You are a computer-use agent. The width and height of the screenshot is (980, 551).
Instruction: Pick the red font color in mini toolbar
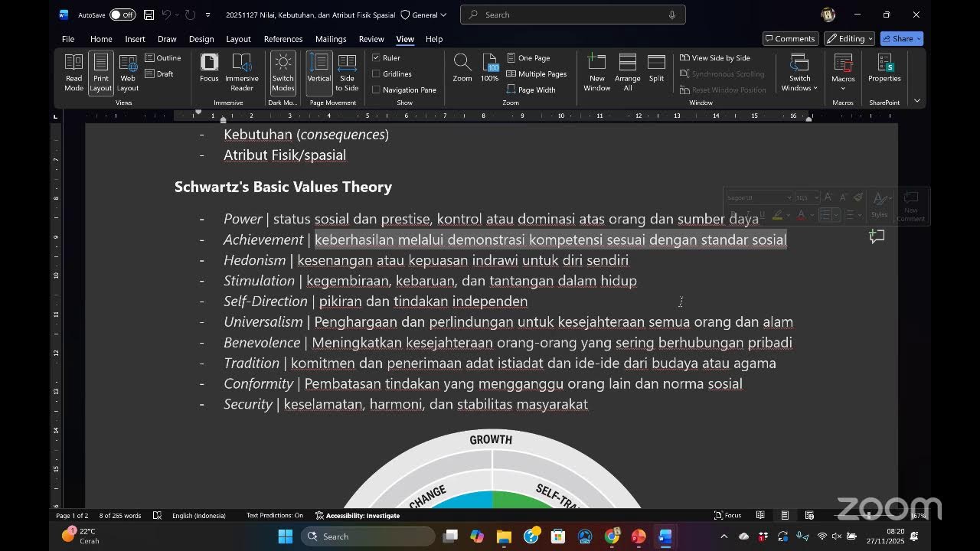pos(801,215)
